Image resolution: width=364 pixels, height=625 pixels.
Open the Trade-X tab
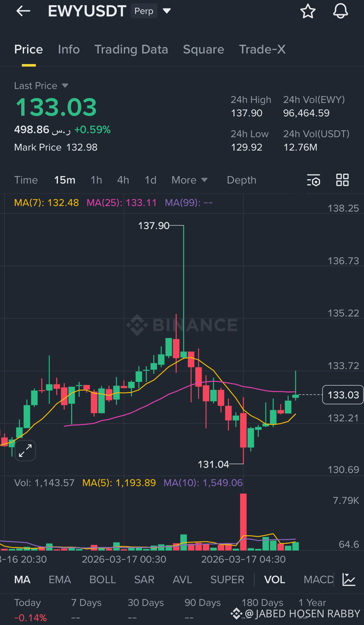262,49
